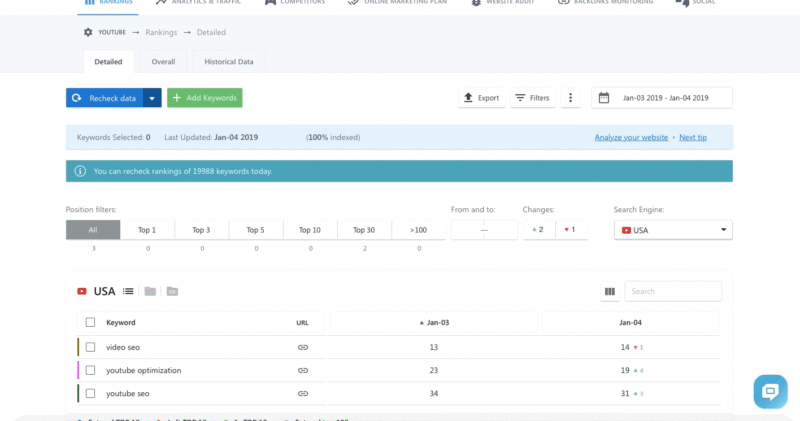This screenshot has width=800, height=421.
Task: Switch to the Historical Data tab
Action: pyautogui.click(x=229, y=62)
